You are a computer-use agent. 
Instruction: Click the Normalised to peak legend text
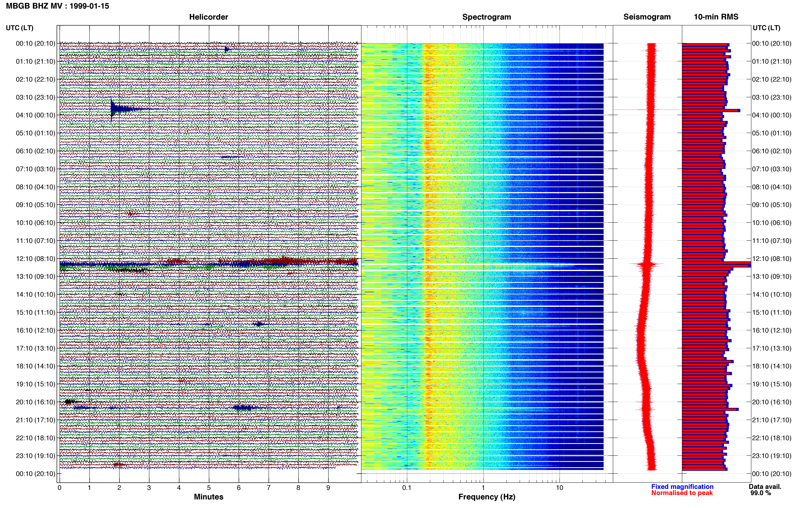[x=682, y=493]
